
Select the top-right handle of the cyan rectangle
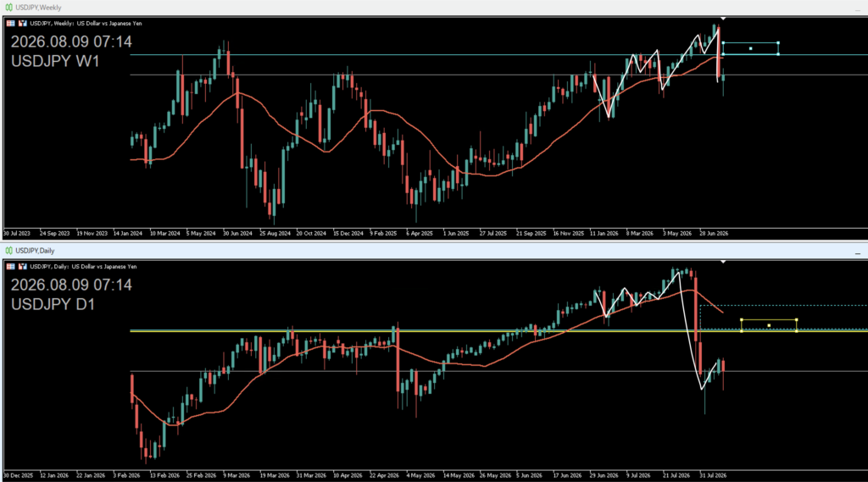coord(778,42)
